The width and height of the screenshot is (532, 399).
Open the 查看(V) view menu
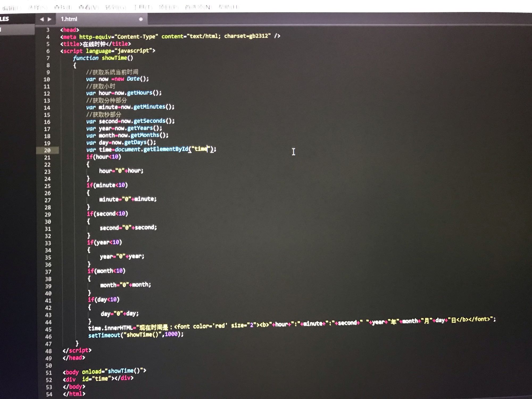[x=88, y=7]
